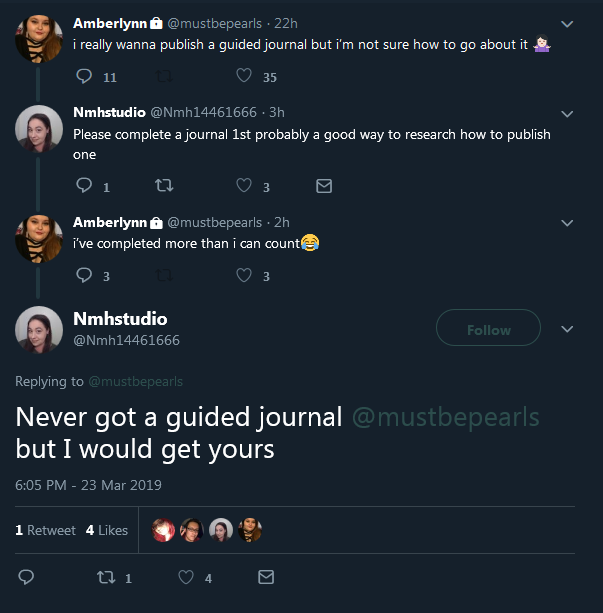View the 1 Retweet list
Viewport: 603px width, 613px height.
pyautogui.click(x=45, y=530)
